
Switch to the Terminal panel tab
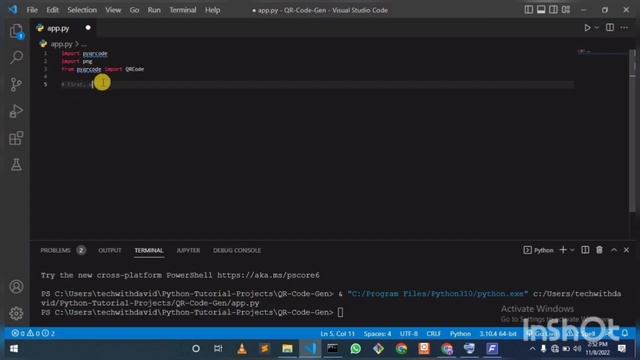click(x=149, y=250)
